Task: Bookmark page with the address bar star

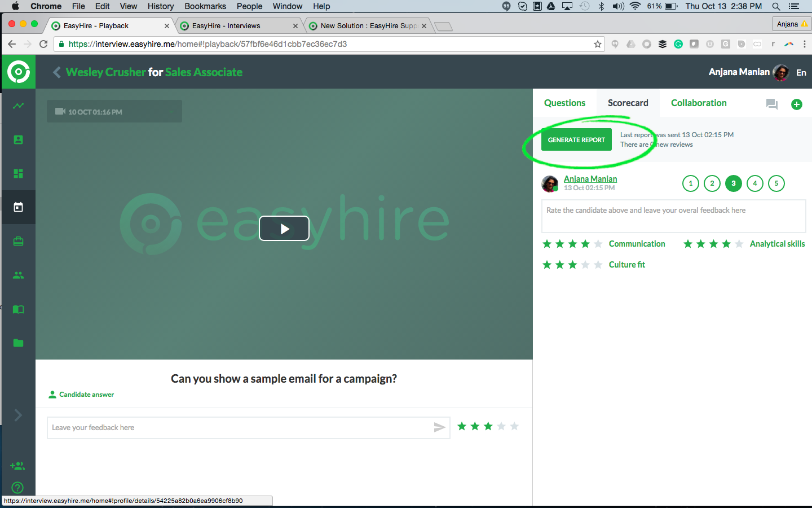Action: click(598, 44)
